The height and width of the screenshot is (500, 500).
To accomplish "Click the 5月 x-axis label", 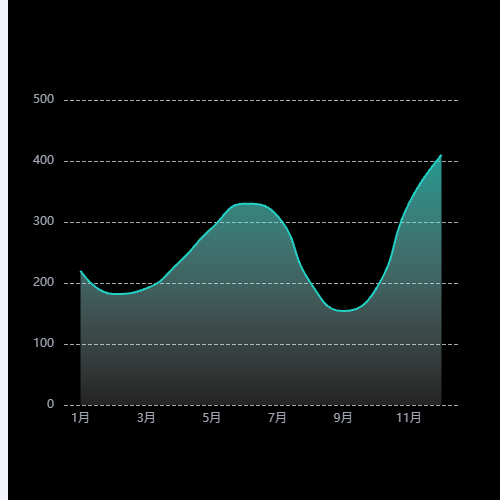I will 211,417.
